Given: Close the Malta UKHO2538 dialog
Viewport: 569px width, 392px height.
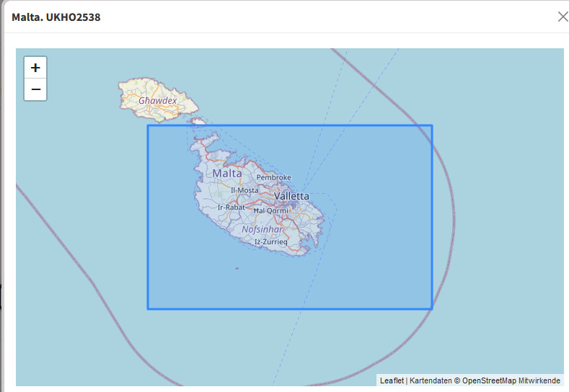Looking at the screenshot, I should click(x=562, y=17).
